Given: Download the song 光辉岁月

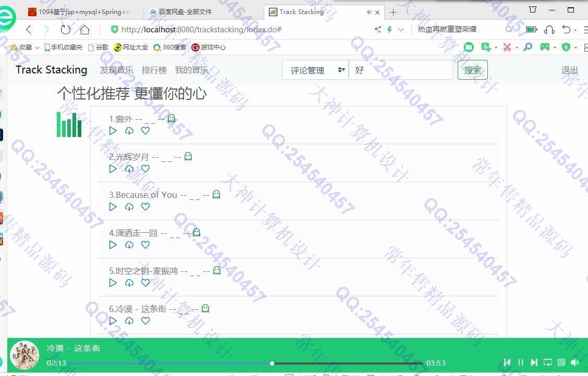Looking at the screenshot, I should [129, 169].
